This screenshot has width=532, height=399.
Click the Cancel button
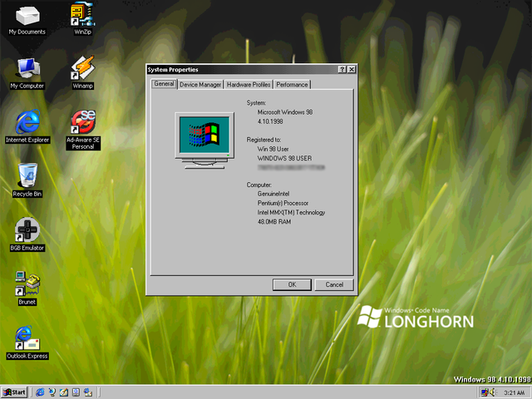click(x=334, y=284)
